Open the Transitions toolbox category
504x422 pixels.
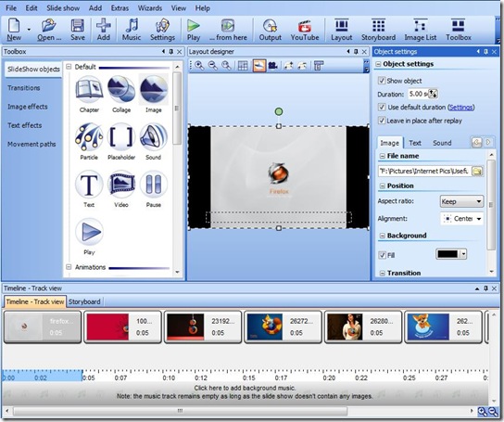(x=24, y=88)
